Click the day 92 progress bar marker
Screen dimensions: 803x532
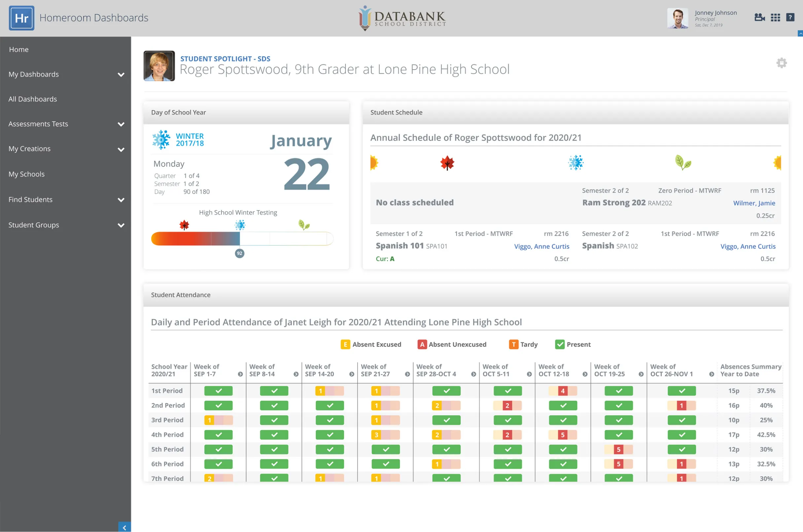[240, 253]
